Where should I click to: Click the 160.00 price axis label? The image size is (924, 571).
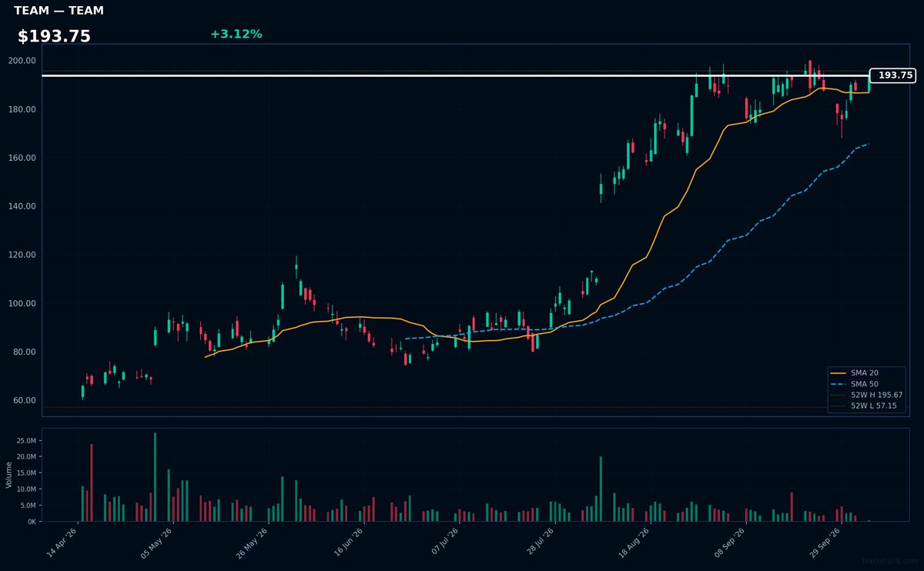pos(22,158)
